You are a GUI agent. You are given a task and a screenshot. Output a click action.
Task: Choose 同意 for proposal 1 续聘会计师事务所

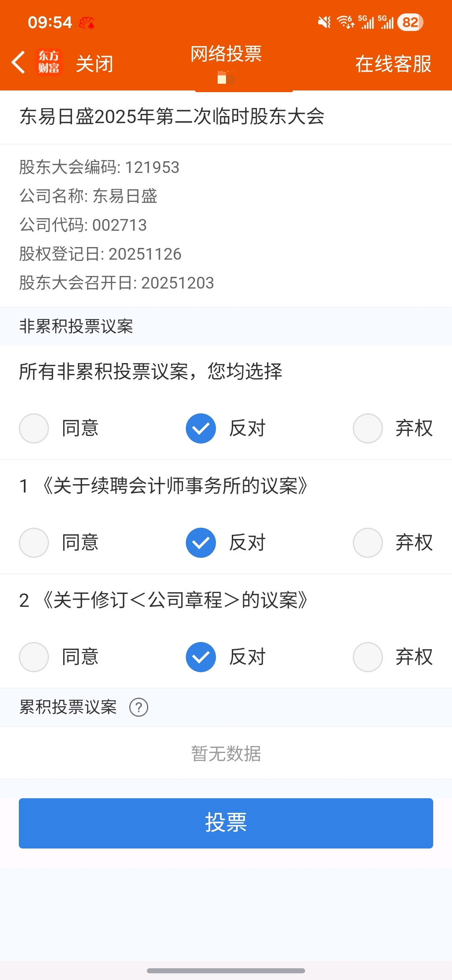coord(34,543)
